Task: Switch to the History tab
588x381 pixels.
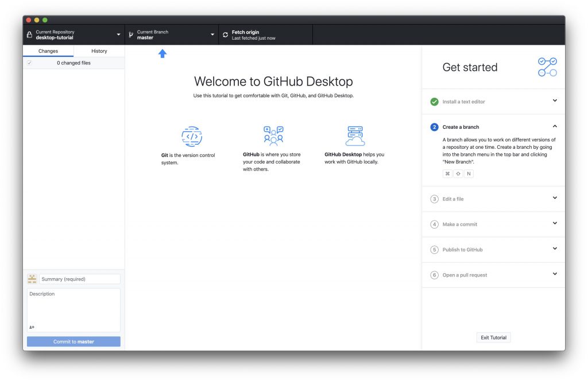Action: (99, 51)
